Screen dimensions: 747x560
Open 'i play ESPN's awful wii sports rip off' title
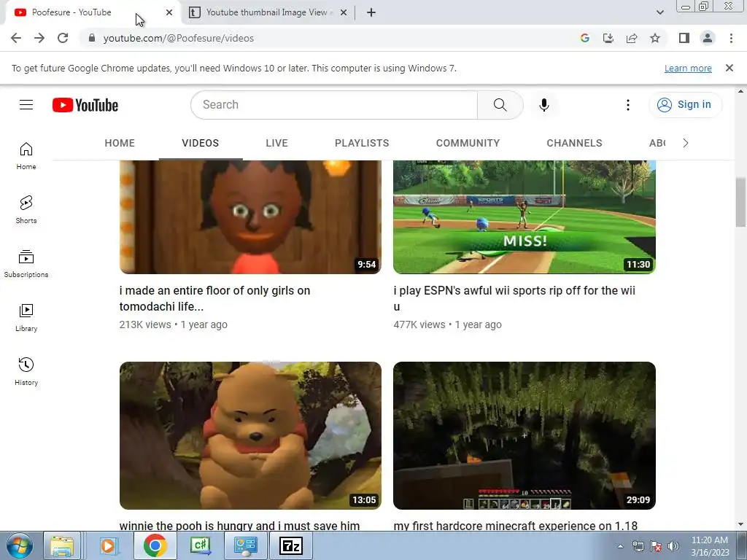point(514,298)
